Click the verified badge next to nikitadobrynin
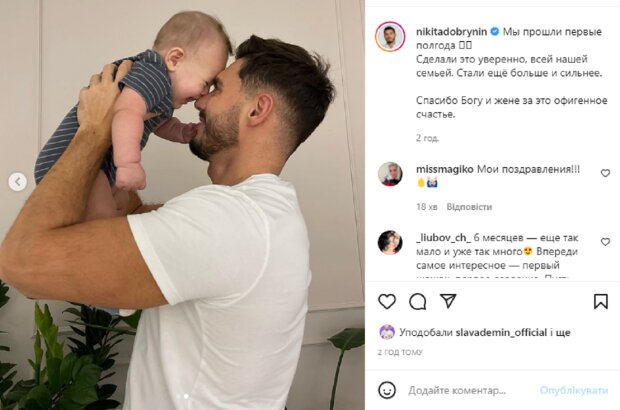 (x=494, y=32)
